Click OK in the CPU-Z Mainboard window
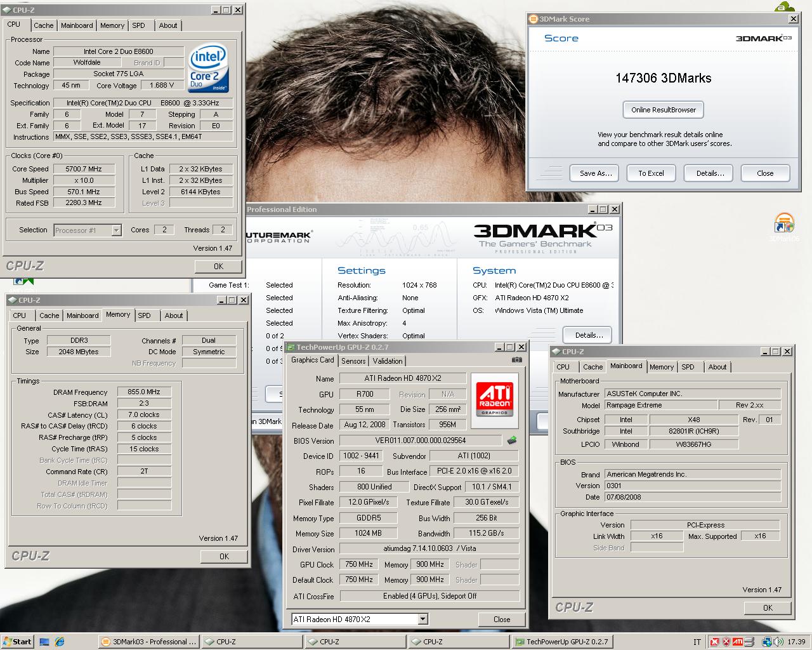This screenshot has width=812, height=650. (768, 607)
